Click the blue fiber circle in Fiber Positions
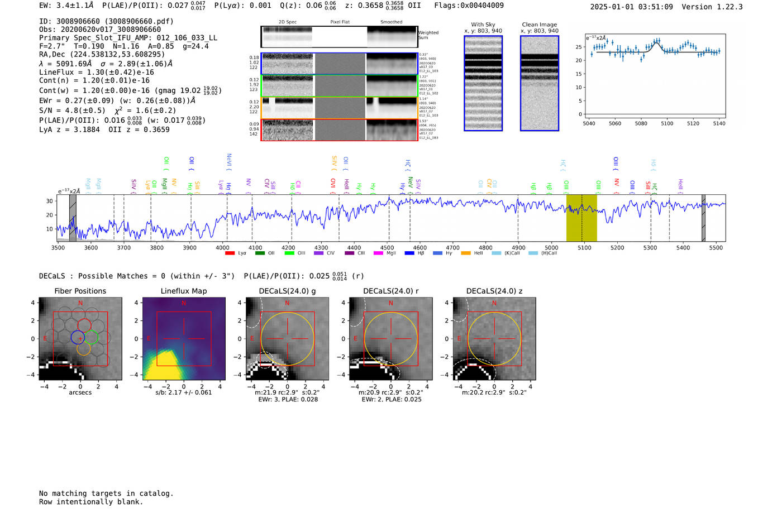Image resolution: width=782 pixels, height=532 pixels. 78,337
